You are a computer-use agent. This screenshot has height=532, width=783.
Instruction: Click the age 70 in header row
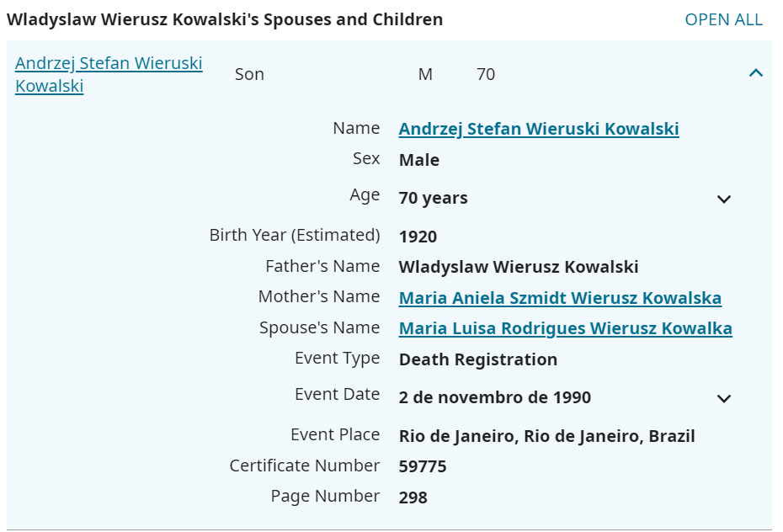coord(486,74)
